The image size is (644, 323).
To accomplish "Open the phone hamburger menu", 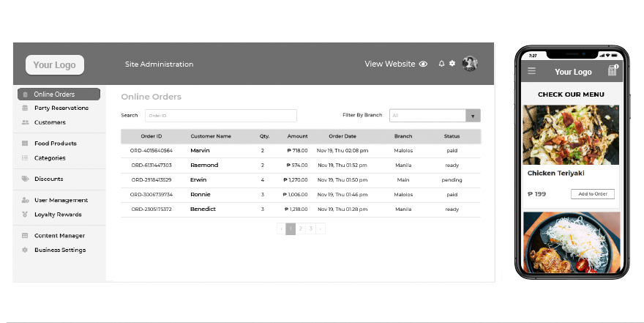I will 532,71.
